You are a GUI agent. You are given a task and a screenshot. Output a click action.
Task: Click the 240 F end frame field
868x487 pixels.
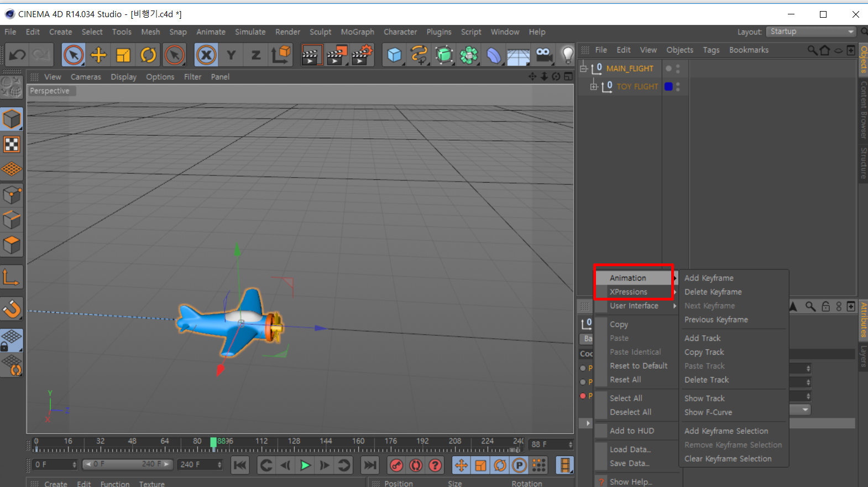pos(200,464)
